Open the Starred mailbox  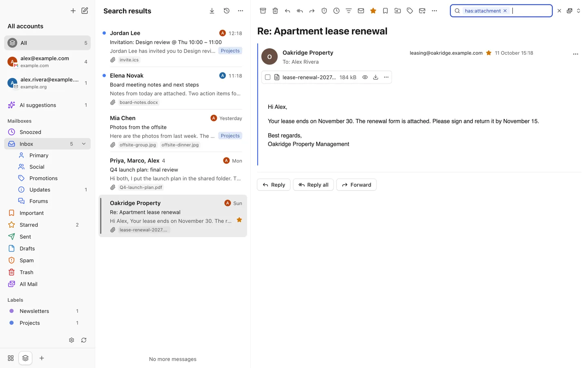(x=47, y=225)
